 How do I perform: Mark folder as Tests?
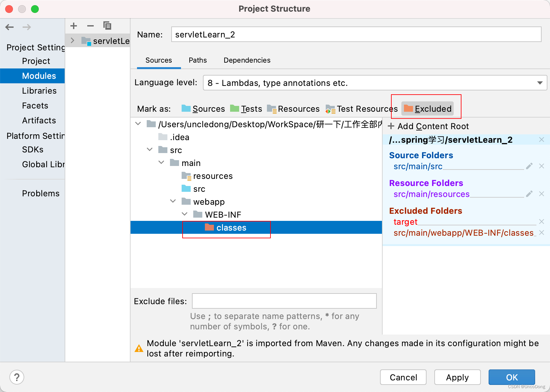[246, 109]
